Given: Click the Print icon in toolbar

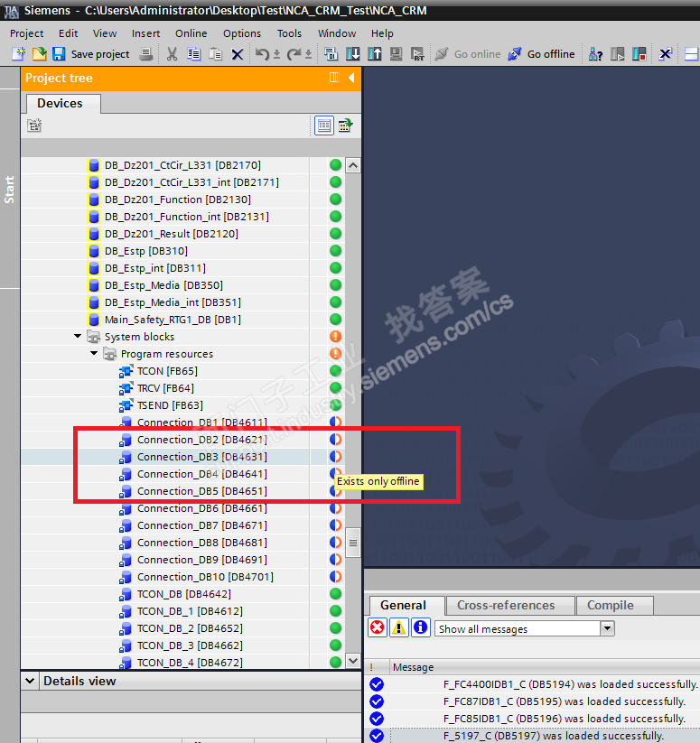Looking at the screenshot, I should pyautogui.click(x=146, y=54).
